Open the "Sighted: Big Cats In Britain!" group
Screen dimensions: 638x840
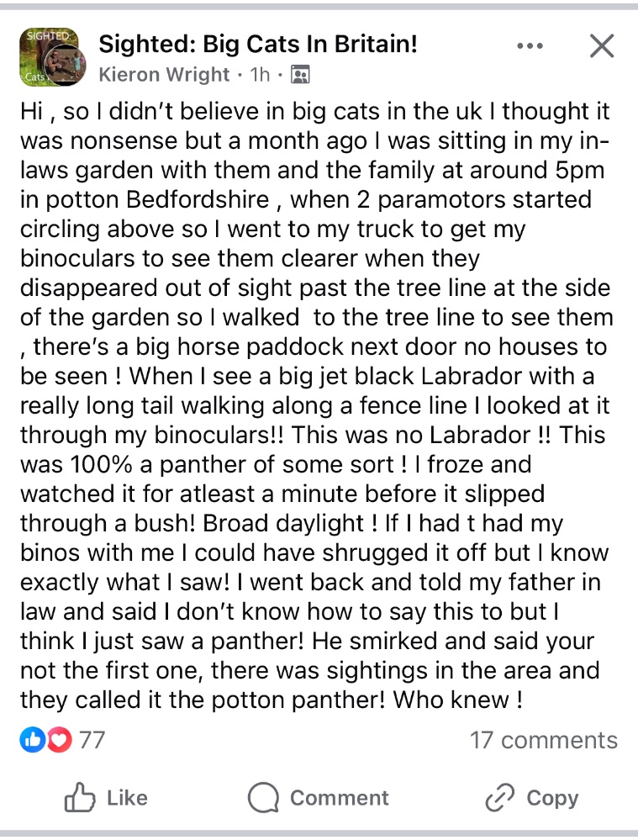pos(258,44)
